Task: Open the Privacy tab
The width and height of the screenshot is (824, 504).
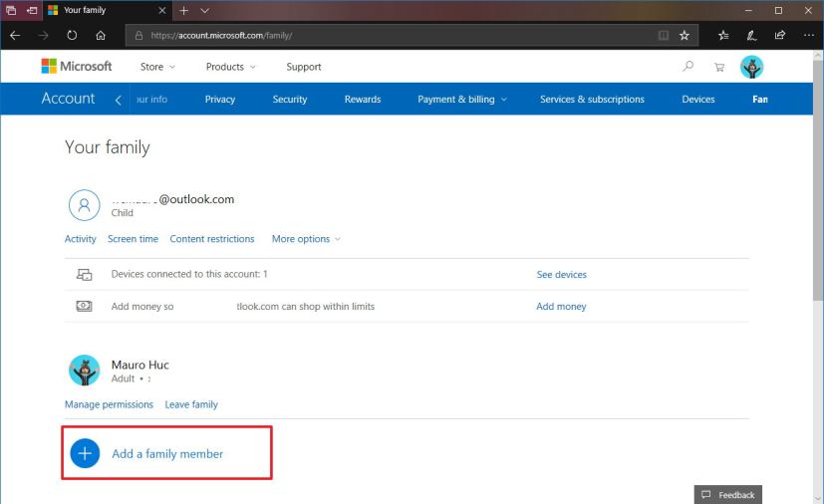Action: point(219,99)
